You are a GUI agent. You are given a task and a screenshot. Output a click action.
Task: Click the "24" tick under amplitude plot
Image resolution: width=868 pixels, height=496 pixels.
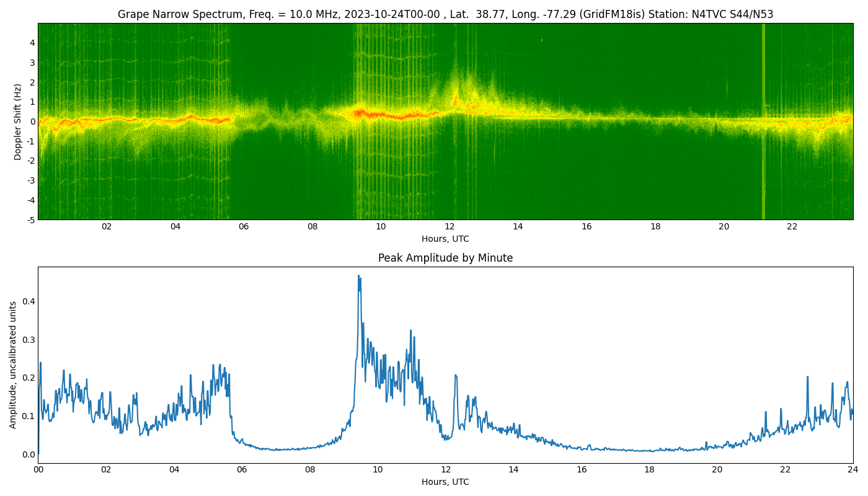pos(852,470)
